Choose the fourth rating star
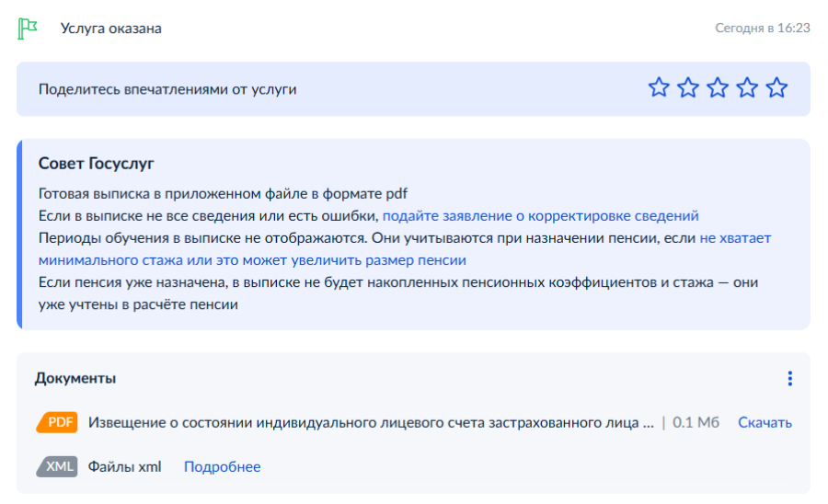This screenshot has width=828, height=504. pos(747,88)
